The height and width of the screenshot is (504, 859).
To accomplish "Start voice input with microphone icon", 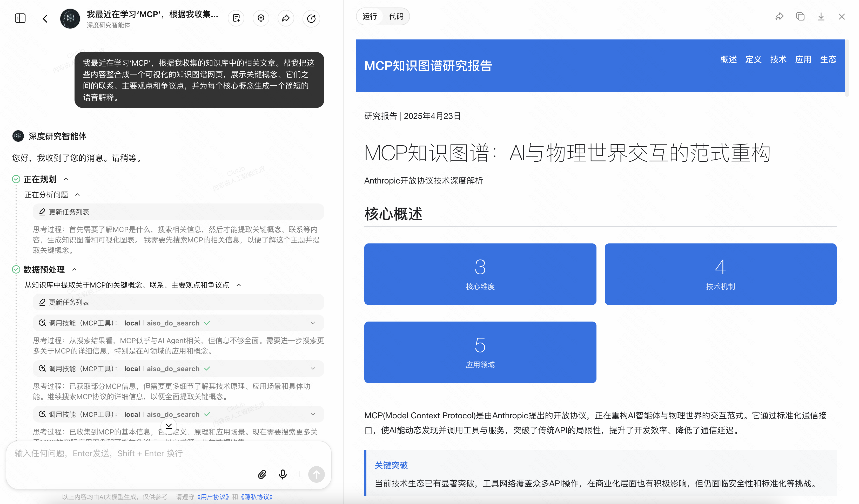I will pyautogui.click(x=283, y=474).
